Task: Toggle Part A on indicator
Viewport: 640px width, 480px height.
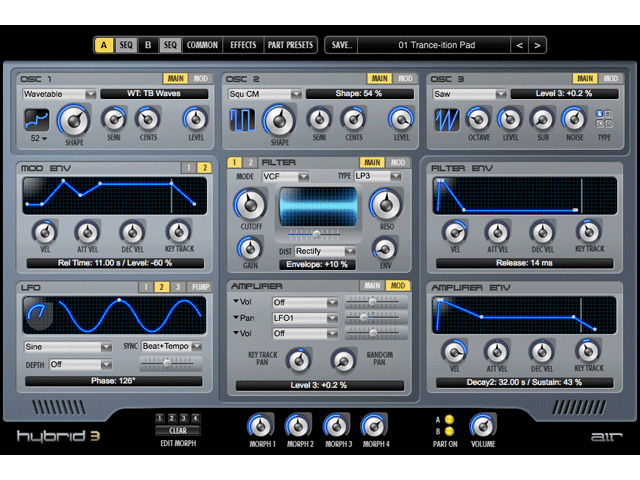Action: coord(449,419)
